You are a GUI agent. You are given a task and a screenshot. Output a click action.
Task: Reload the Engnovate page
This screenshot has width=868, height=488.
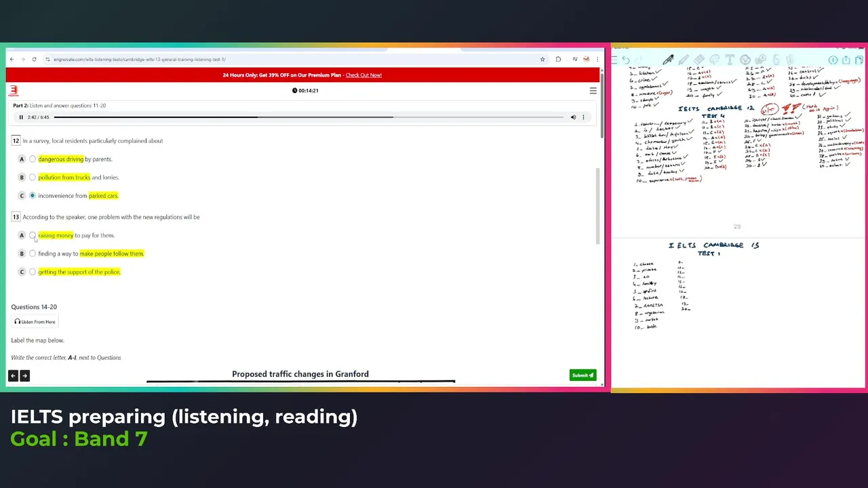tap(34, 59)
